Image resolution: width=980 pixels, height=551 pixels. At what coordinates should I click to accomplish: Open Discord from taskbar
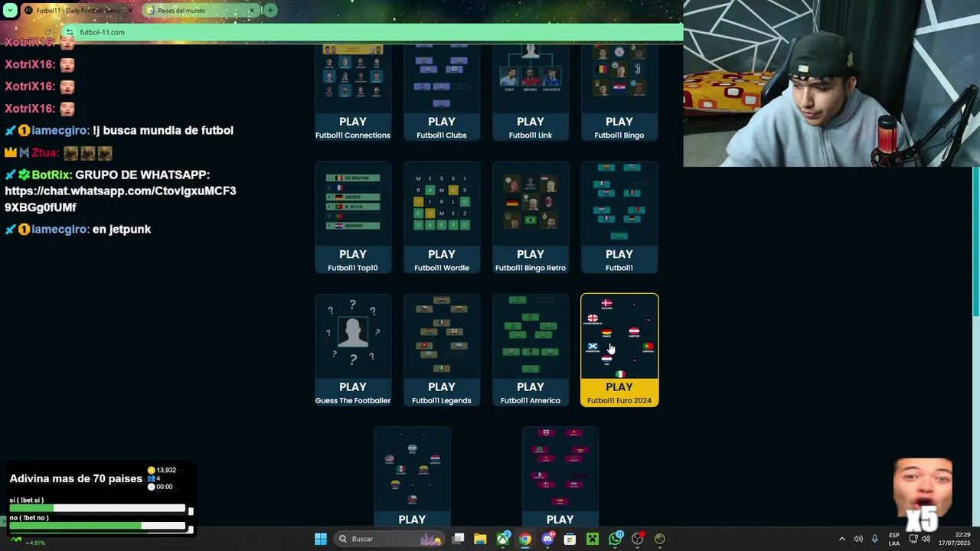pyautogui.click(x=547, y=539)
